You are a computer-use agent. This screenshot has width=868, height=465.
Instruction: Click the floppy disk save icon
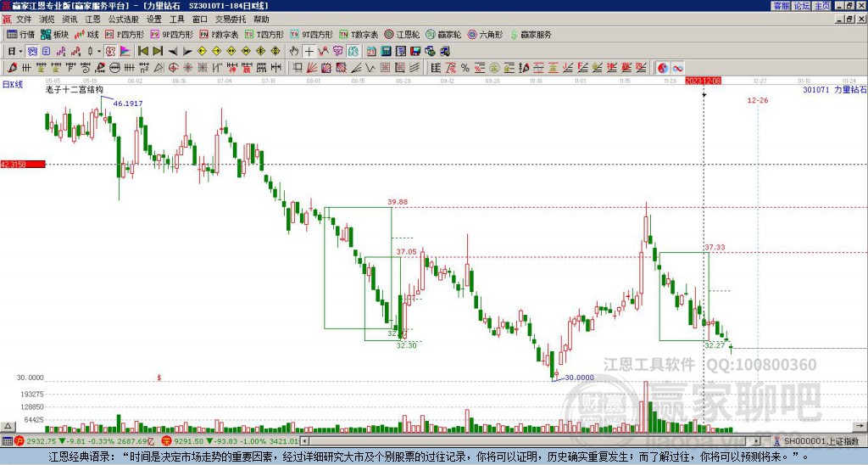pyautogui.click(x=415, y=51)
